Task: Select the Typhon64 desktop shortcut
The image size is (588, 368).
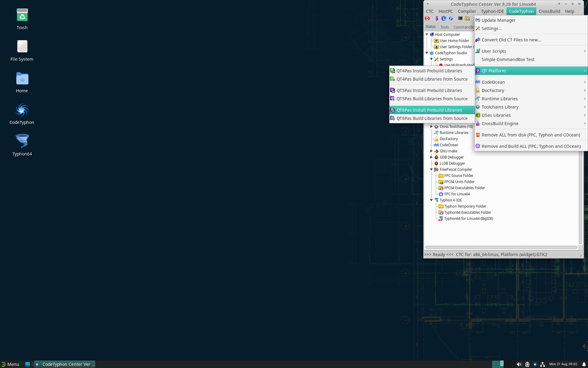Action: (22, 145)
